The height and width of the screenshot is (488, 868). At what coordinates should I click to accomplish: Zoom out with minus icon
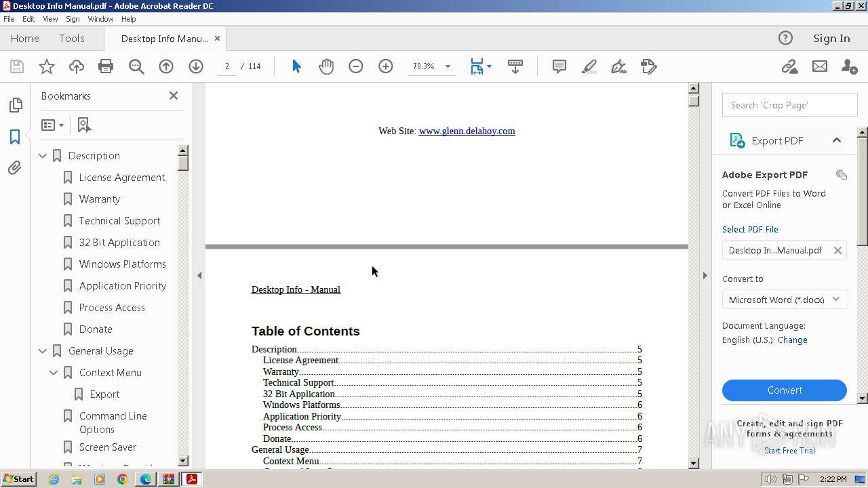(x=356, y=66)
